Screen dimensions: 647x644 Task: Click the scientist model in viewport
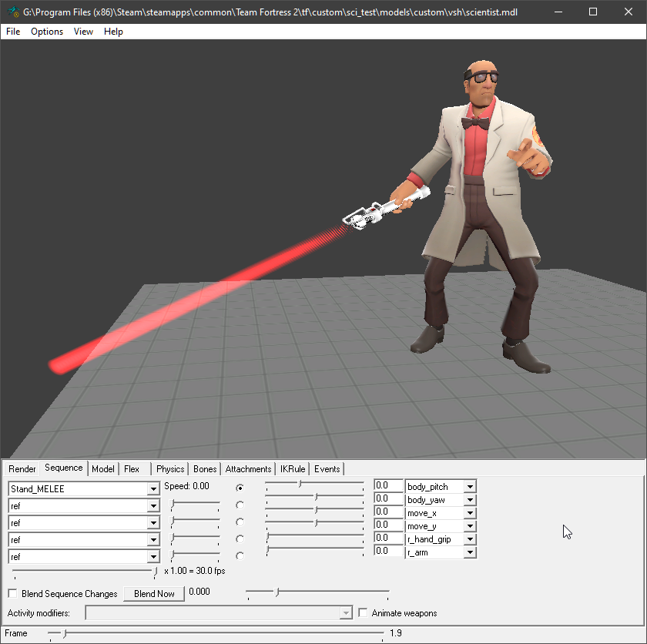pos(481,198)
